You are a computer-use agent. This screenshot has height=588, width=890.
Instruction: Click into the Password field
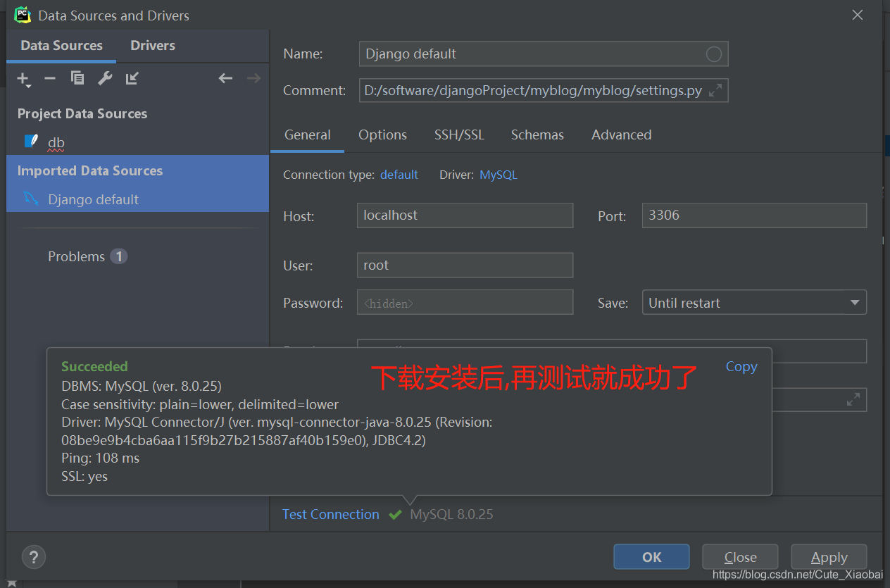[465, 303]
